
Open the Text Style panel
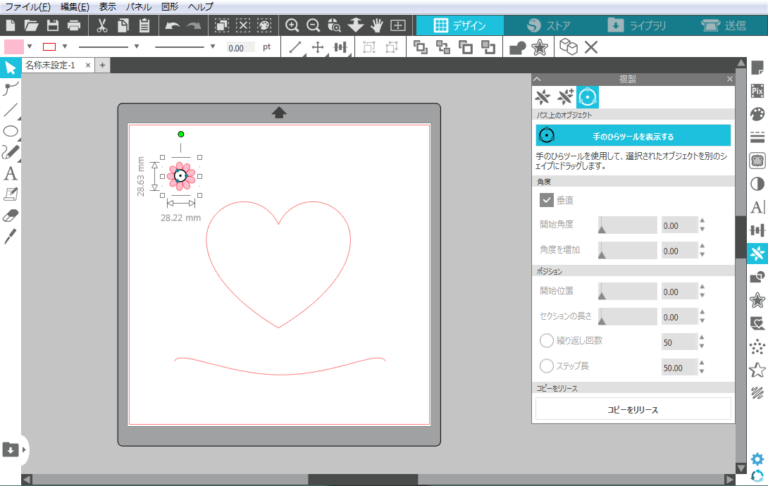tap(757, 207)
